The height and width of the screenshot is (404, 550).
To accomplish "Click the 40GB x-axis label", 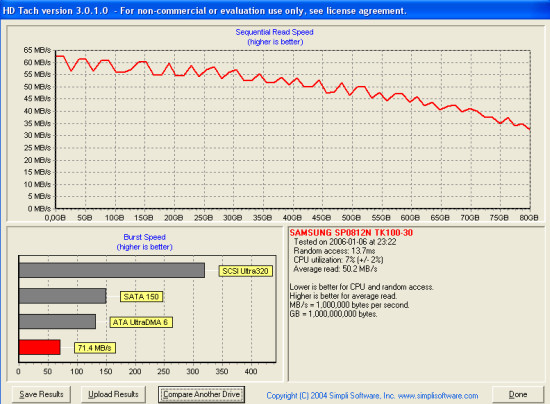I will click(292, 218).
